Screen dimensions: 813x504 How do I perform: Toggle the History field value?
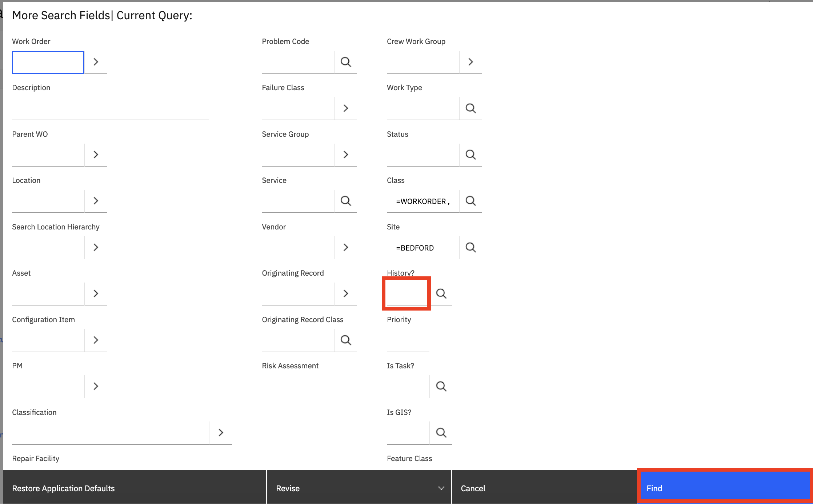(x=406, y=293)
